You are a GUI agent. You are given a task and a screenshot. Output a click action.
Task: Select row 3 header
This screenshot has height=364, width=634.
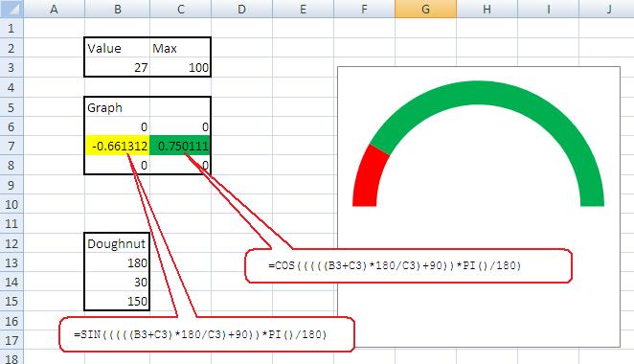pos(11,68)
